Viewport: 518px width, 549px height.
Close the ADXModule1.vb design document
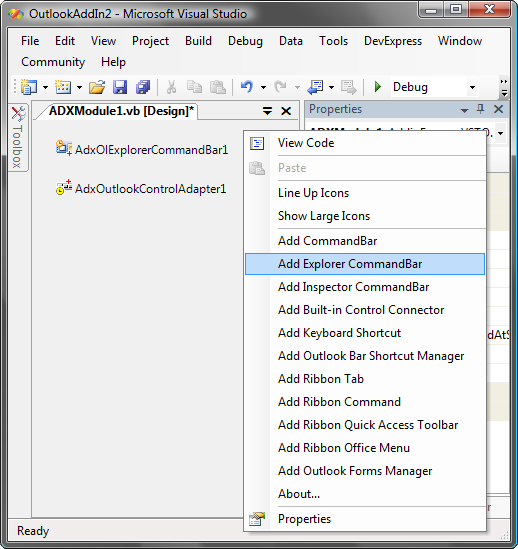[286, 111]
